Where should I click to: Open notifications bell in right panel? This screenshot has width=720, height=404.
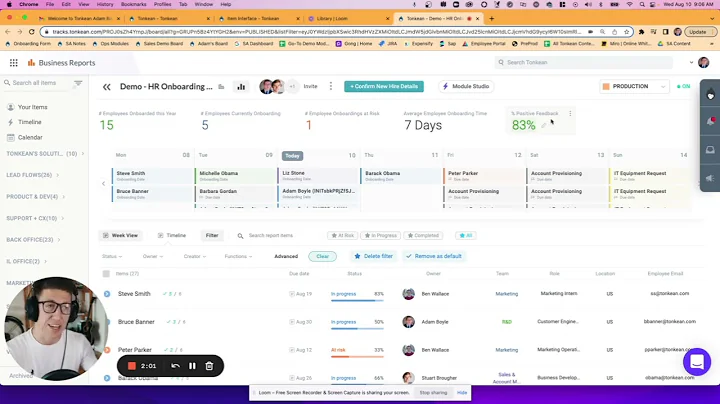point(710,122)
